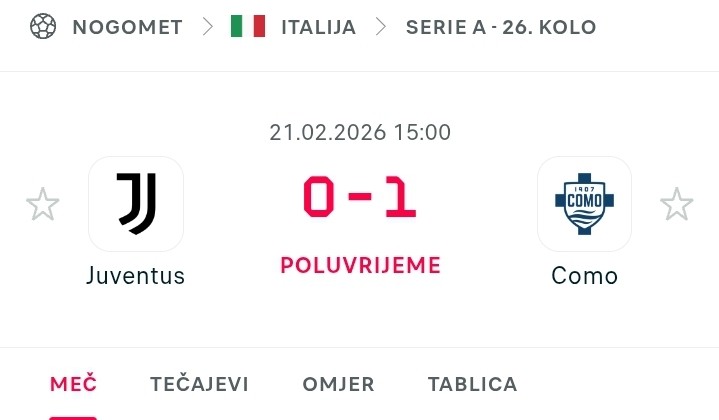Click the Italian flag icon
This screenshot has width=719, height=420.
(x=248, y=27)
